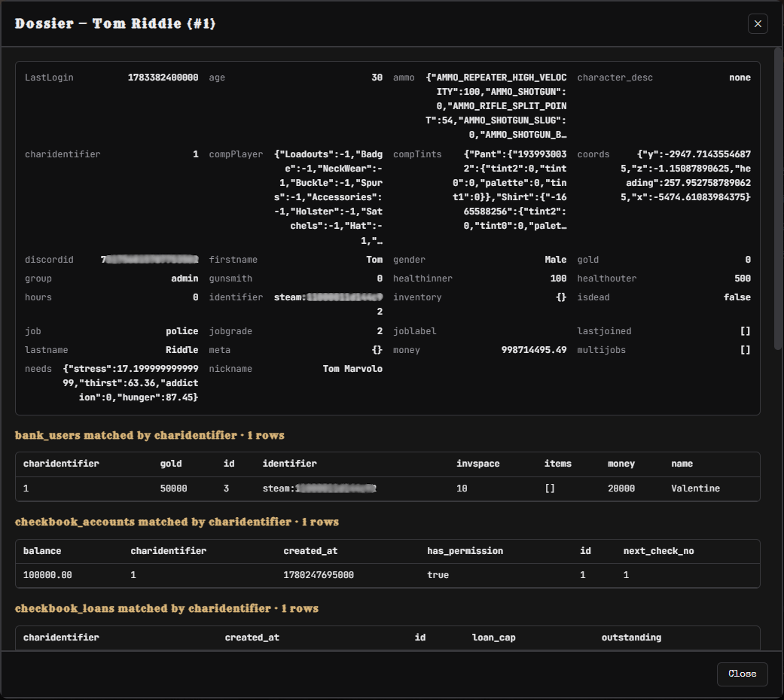Viewport: 784px width, 700px height.
Task: Click the created_at cell 1780247695000
Action: coord(319,575)
